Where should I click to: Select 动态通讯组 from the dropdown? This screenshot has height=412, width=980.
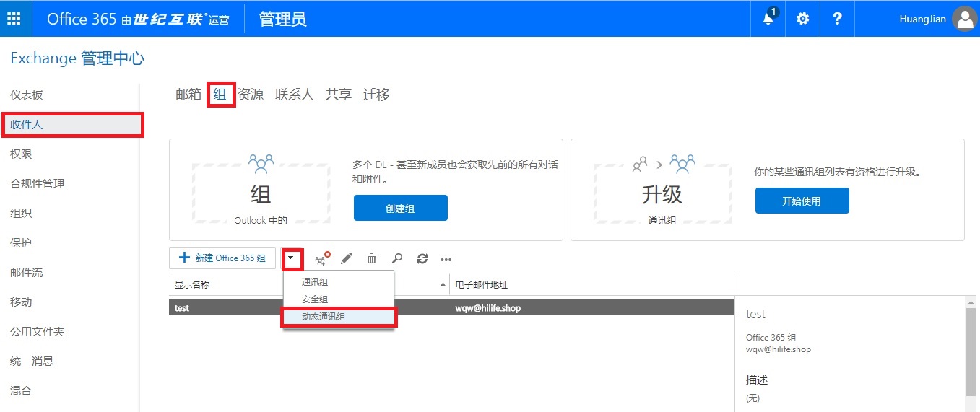tap(338, 317)
